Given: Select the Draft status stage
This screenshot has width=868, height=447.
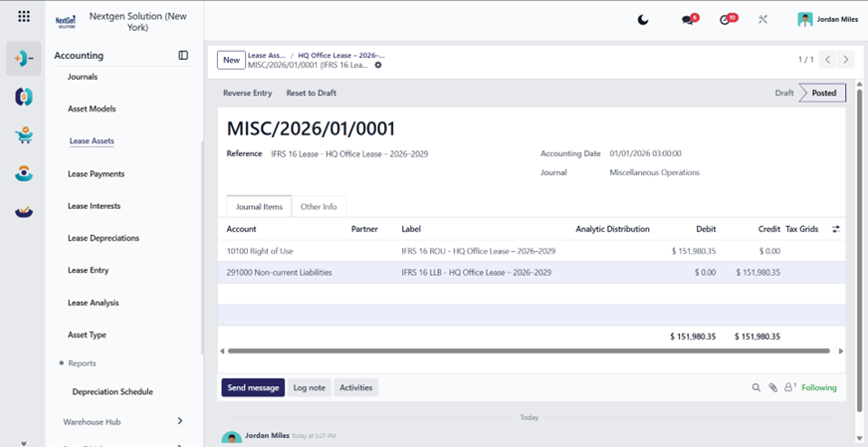Looking at the screenshot, I should 783,93.
